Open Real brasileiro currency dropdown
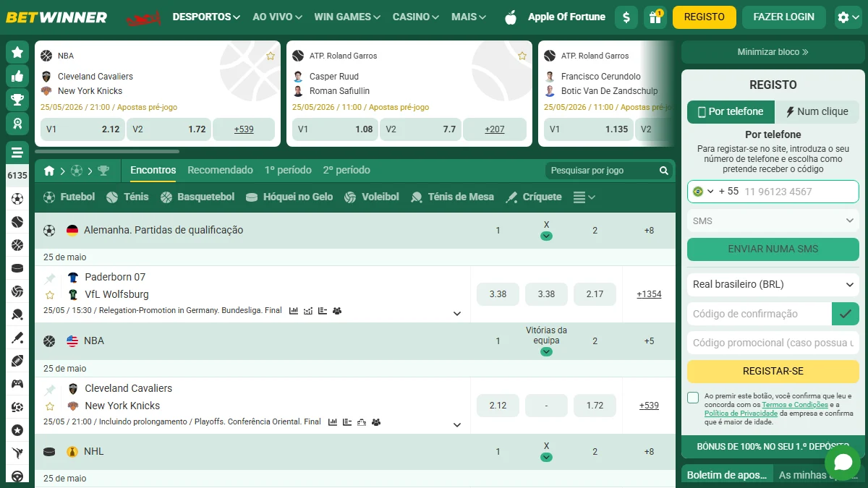Image resolution: width=868 pixels, height=488 pixels. click(773, 285)
